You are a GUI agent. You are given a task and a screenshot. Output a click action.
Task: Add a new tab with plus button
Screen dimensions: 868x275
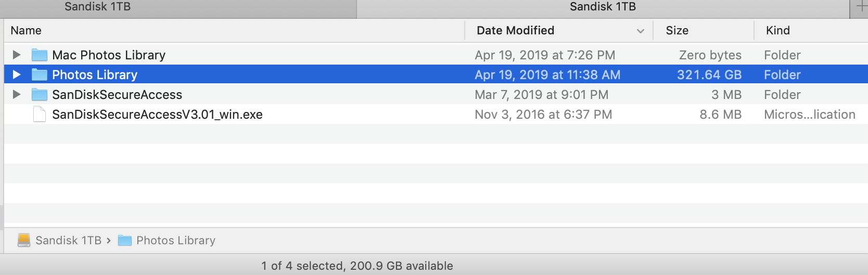tap(861, 7)
